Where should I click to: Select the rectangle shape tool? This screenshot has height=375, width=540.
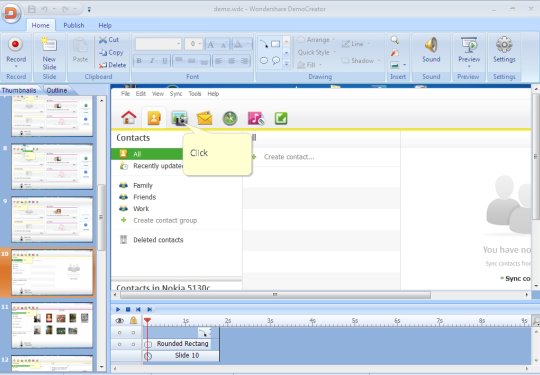[276, 44]
